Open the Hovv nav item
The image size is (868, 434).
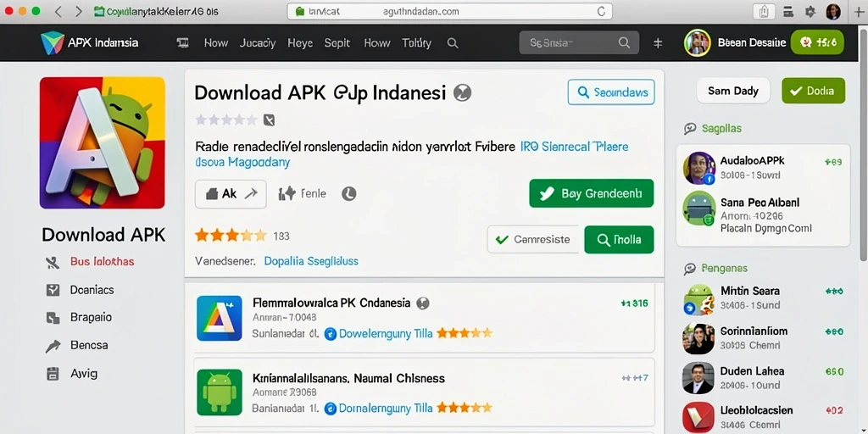click(216, 43)
